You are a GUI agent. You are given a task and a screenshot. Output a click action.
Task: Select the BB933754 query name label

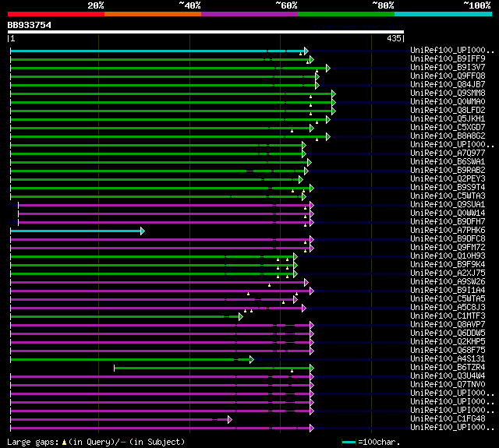click(x=30, y=25)
